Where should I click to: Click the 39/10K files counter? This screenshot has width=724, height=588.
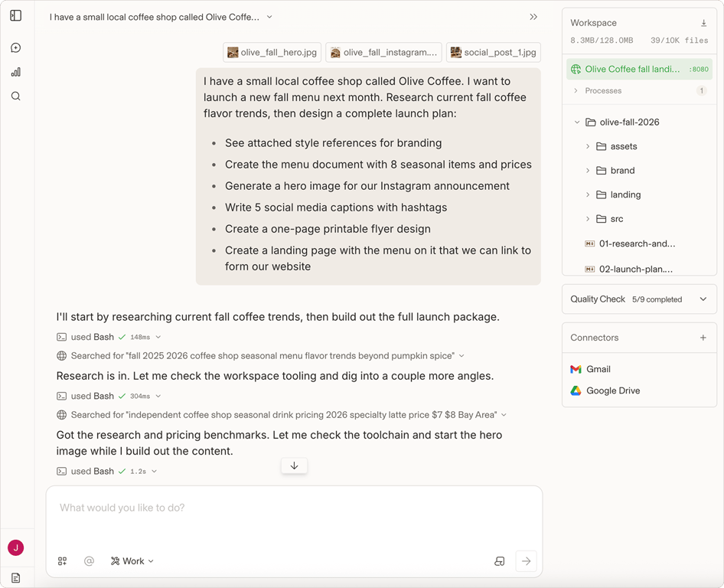tap(679, 41)
